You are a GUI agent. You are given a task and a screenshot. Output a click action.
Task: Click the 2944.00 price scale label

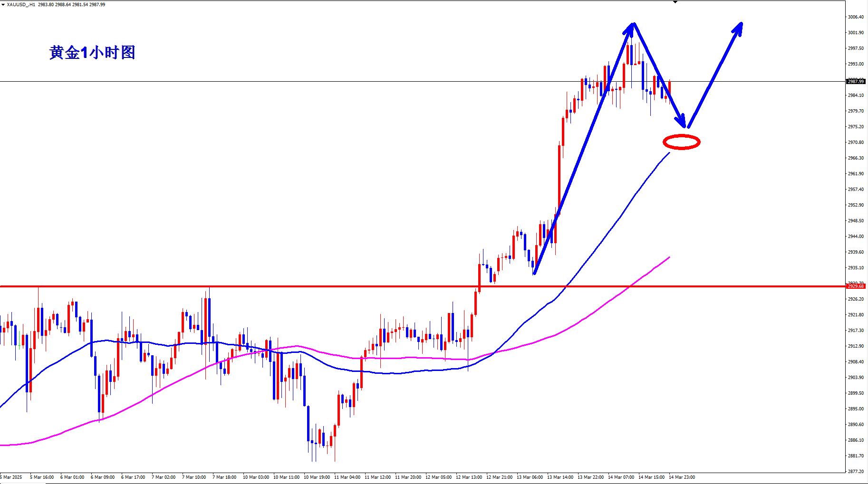click(x=856, y=237)
